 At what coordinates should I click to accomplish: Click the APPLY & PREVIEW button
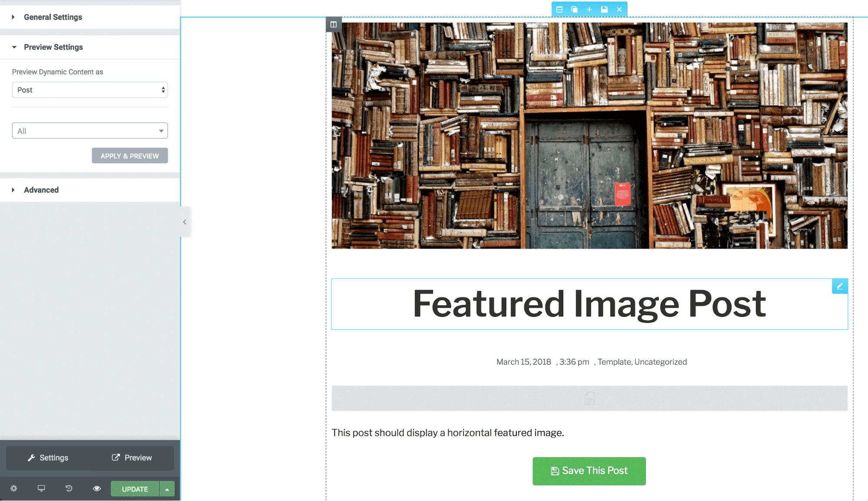[x=130, y=156]
